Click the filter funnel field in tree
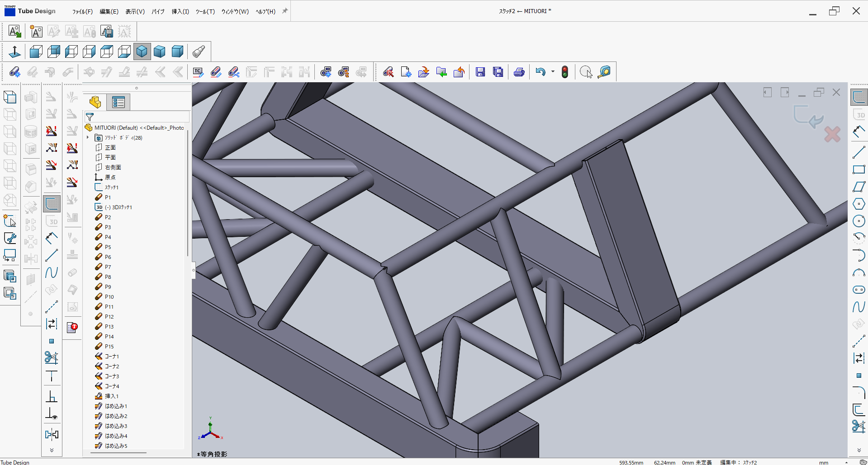868x465 pixels. [x=136, y=117]
